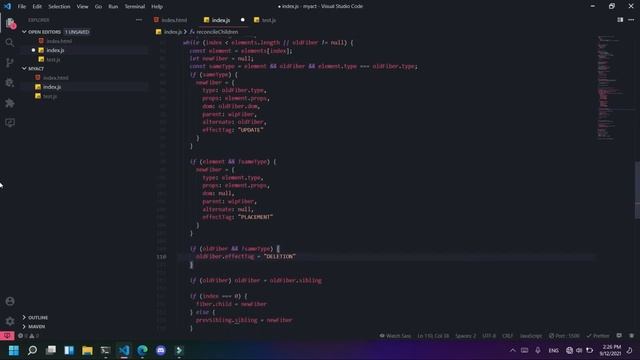Open errors and warnings count in status bar
This screenshot has width=640, height=360.
pyautogui.click(x=29, y=336)
